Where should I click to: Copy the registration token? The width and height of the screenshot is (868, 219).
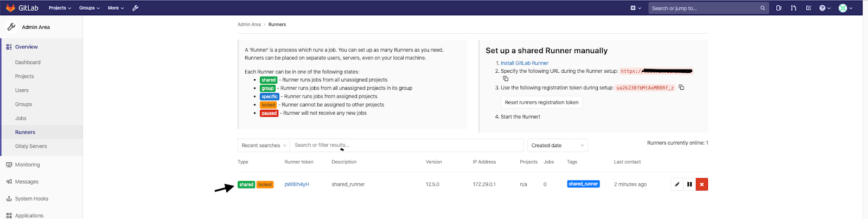681,87
